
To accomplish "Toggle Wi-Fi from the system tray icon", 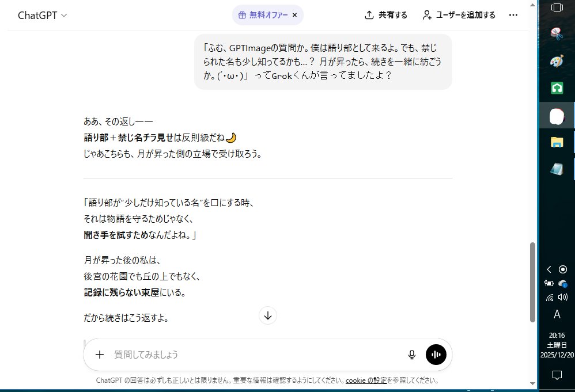I will 549,298.
